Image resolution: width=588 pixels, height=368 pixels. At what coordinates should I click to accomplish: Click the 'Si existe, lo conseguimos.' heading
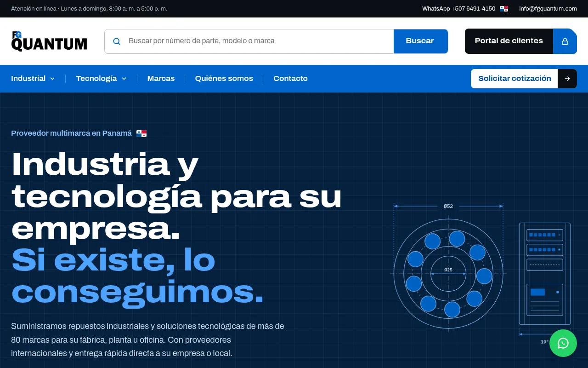tap(137, 276)
